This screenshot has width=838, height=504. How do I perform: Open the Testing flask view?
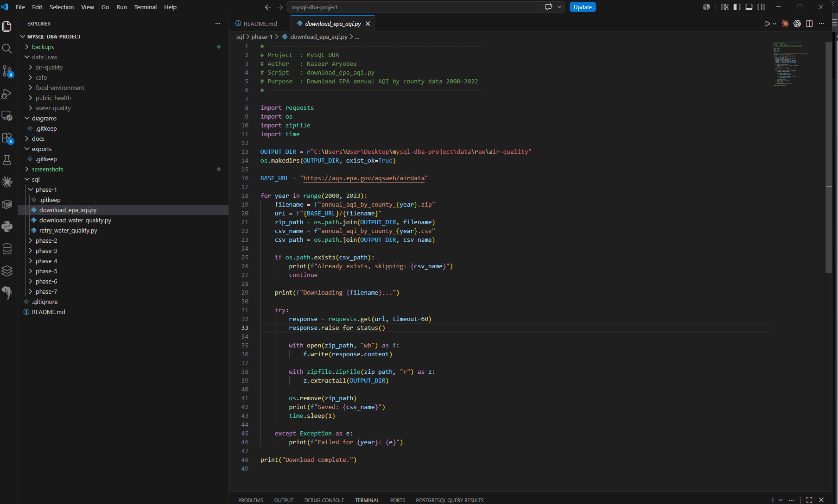pos(7,160)
